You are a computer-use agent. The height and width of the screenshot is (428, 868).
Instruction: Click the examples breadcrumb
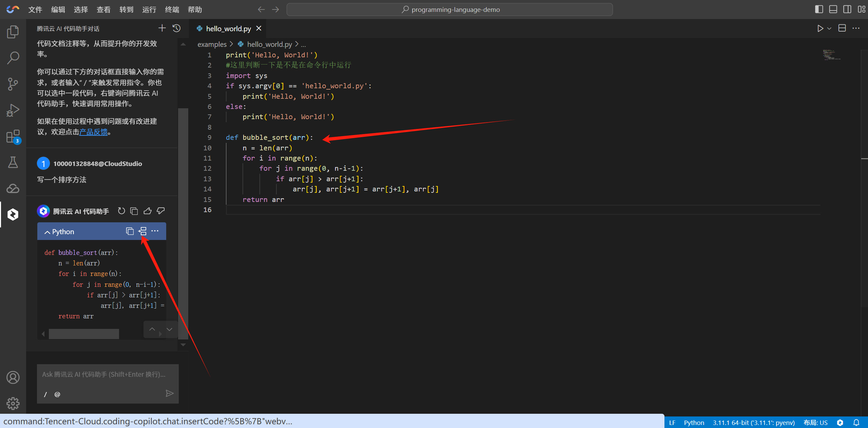(212, 44)
